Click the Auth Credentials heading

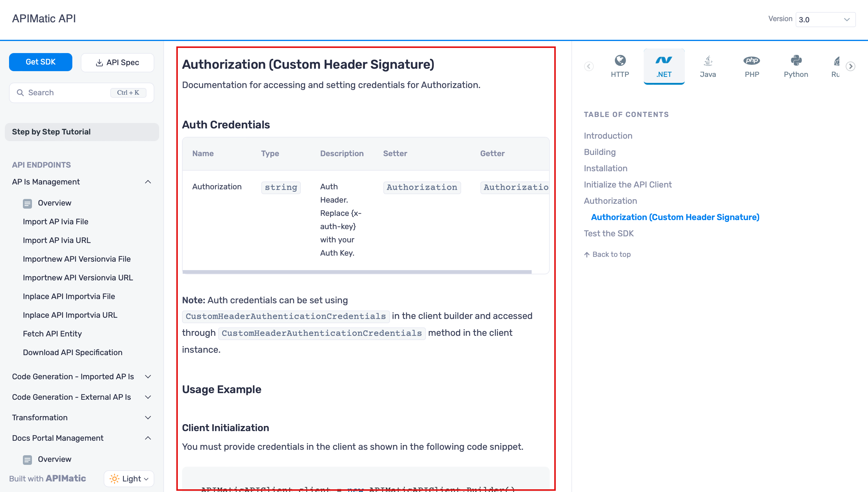pyautogui.click(x=226, y=125)
